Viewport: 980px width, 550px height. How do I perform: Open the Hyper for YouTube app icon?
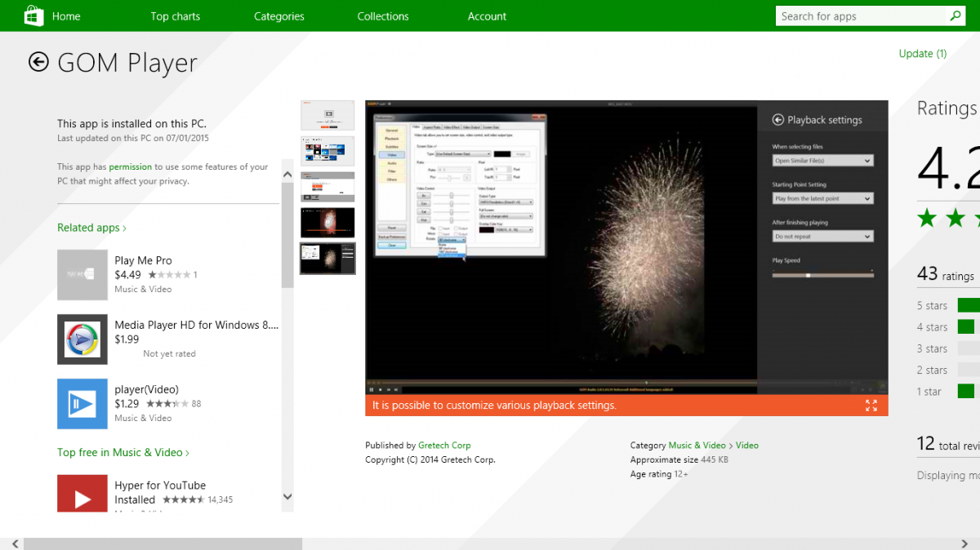pos(82,493)
